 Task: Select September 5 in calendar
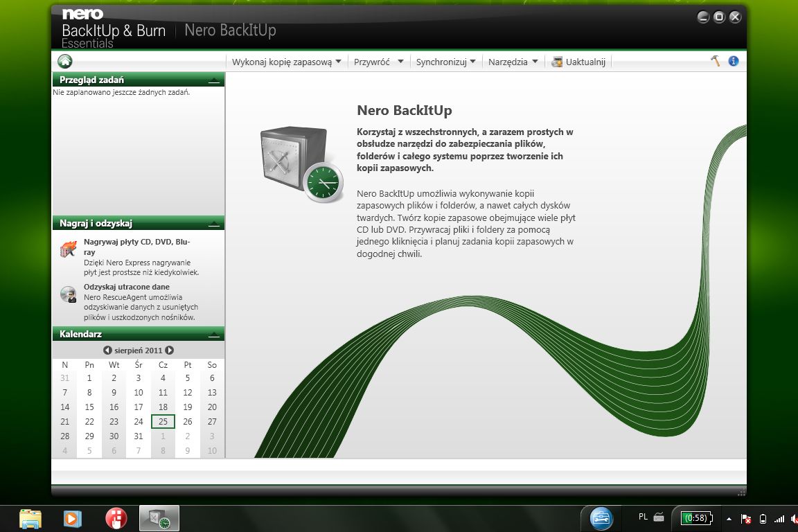pyautogui.click(x=89, y=450)
